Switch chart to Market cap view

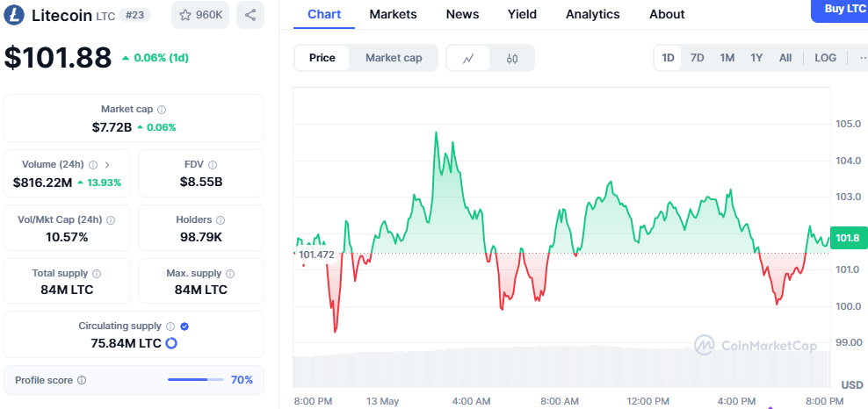(394, 58)
